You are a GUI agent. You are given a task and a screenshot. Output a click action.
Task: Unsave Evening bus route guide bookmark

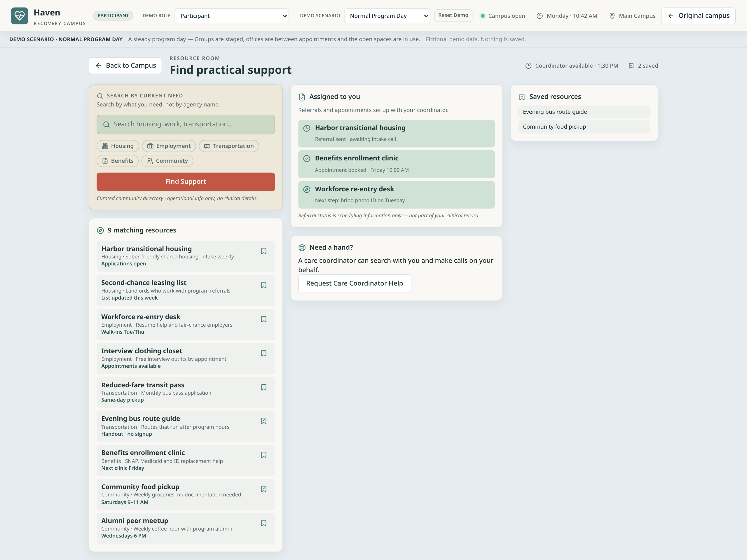point(264,421)
